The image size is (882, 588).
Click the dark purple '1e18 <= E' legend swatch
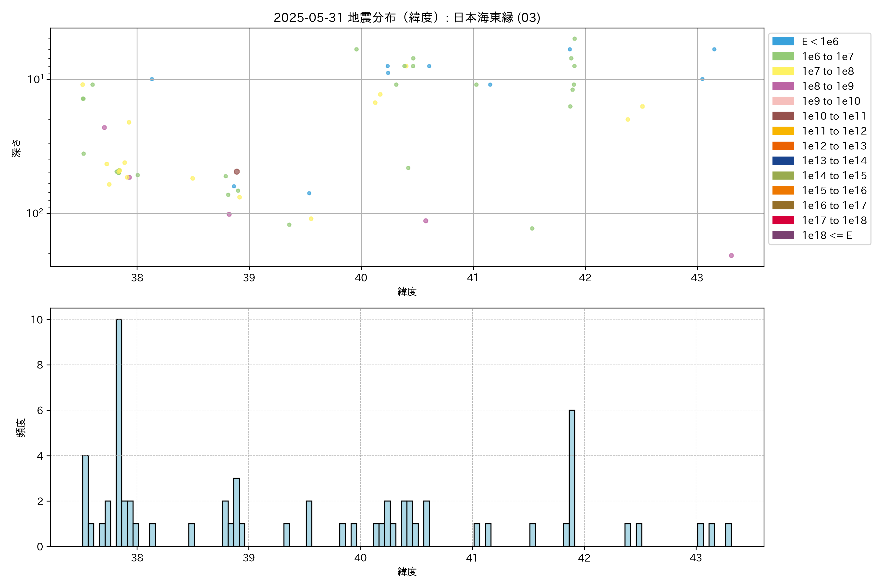click(783, 235)
